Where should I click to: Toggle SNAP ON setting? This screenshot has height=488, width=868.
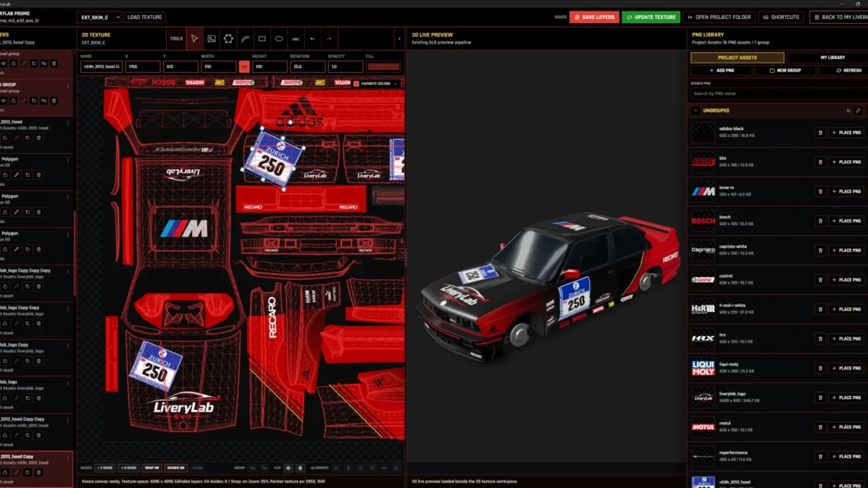(x=152, y=468)
